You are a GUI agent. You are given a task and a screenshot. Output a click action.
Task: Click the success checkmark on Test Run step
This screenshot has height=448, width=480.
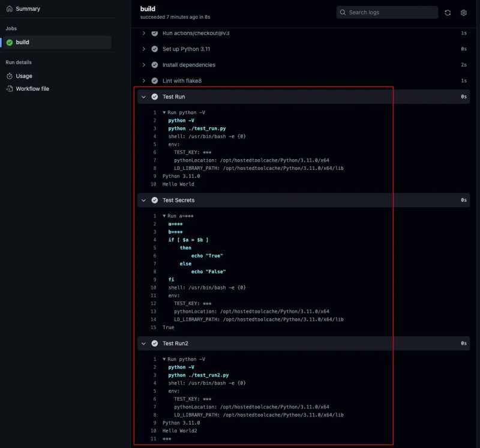155,96
